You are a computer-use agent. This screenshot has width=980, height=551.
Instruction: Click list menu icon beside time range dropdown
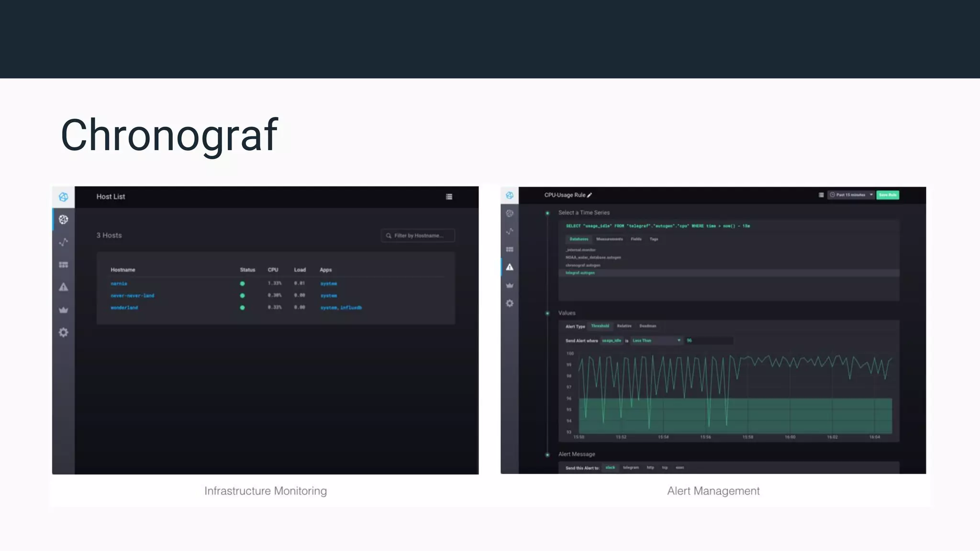[x=821, y=195]
